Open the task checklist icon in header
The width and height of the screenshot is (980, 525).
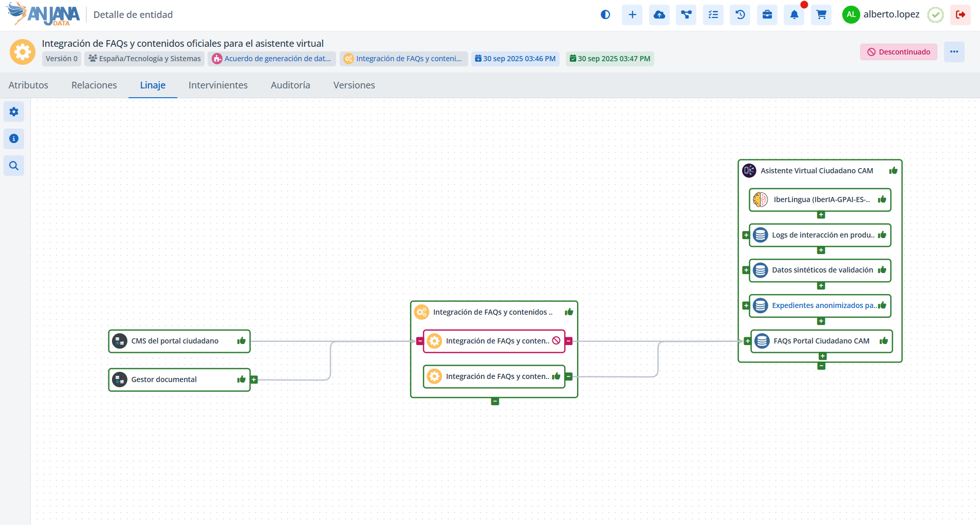tap(713, 15)
